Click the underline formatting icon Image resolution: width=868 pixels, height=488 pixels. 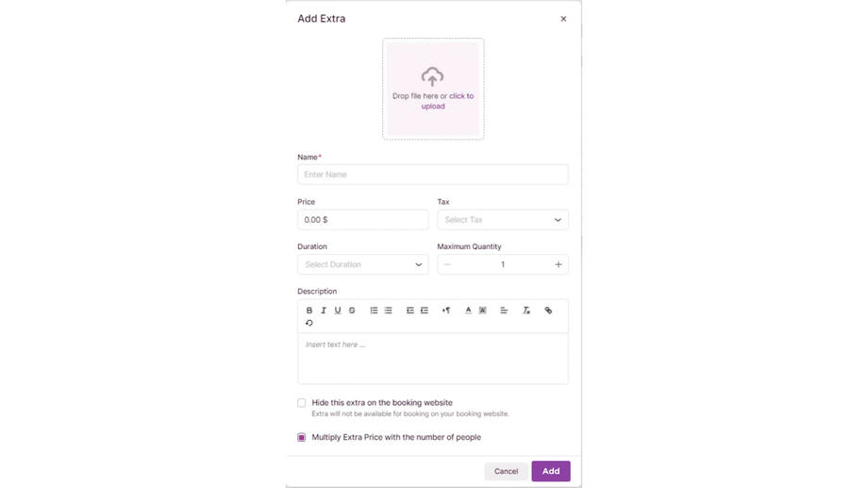tap(338, 311)
